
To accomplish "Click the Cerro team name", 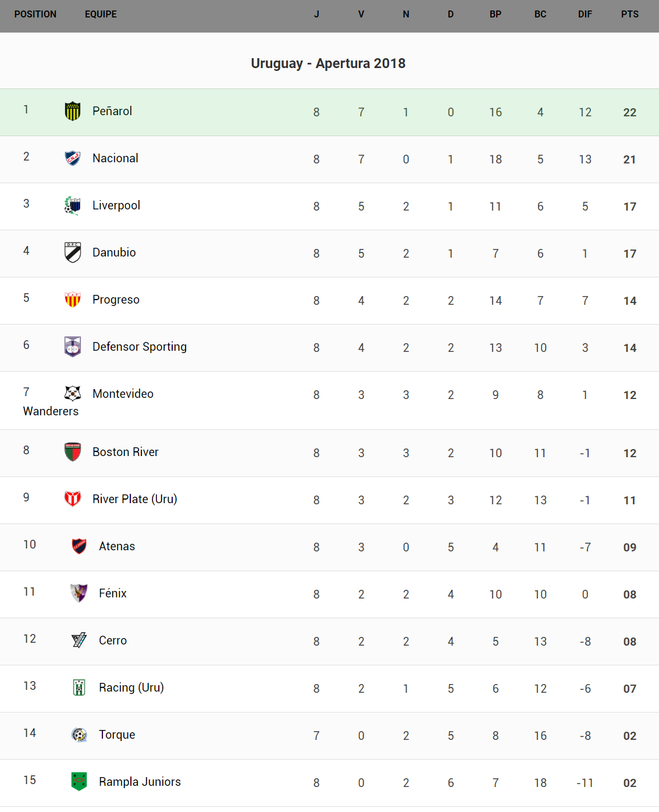I will point(113,640).
